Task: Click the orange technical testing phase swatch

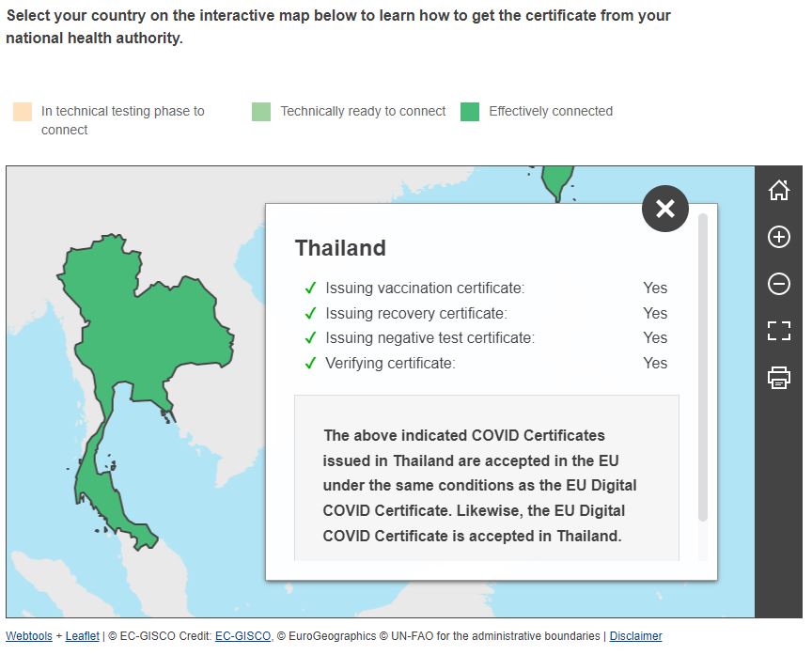Action: pos(23,112)
